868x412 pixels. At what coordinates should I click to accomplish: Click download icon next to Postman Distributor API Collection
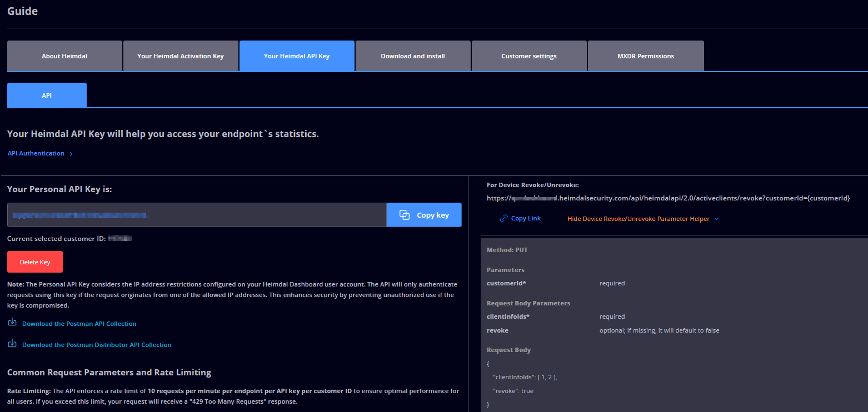tap(12, 343)
